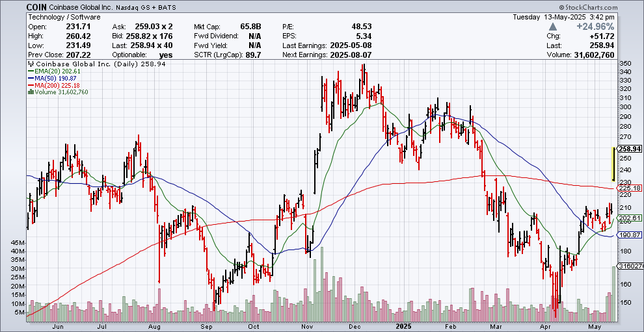Click the Prev Close value 207.22
Screen dimensions: 644x332
(79, 55)
